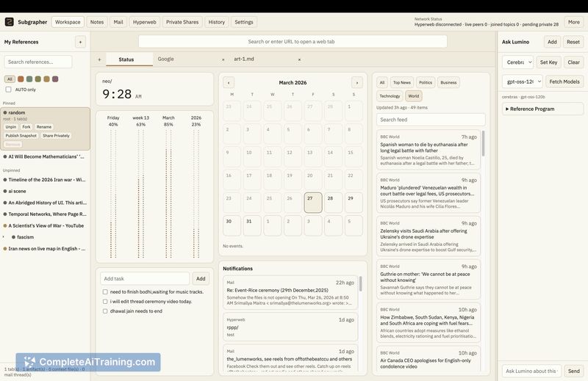Select March 28 in calendar
Image resolution: width=588 pixels, height=381 pixels.
[x=334, y=203]
